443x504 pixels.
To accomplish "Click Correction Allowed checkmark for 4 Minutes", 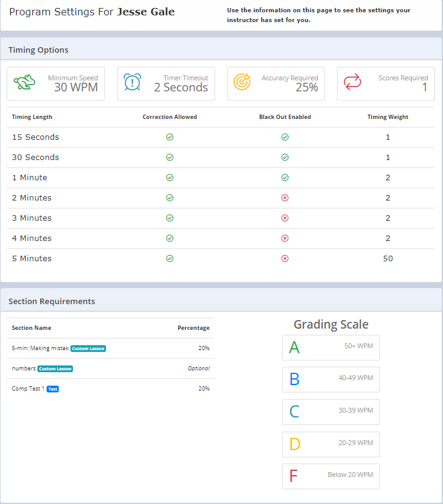I will (x=170, y=239).
